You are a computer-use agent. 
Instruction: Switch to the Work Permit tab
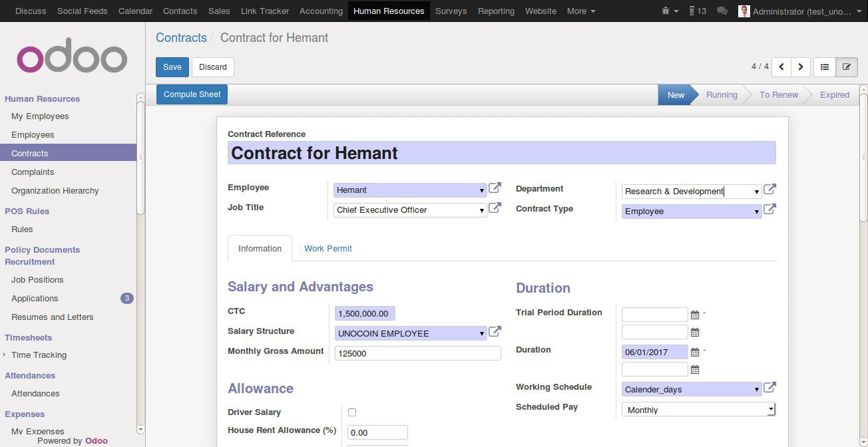[x=328, y=248]
